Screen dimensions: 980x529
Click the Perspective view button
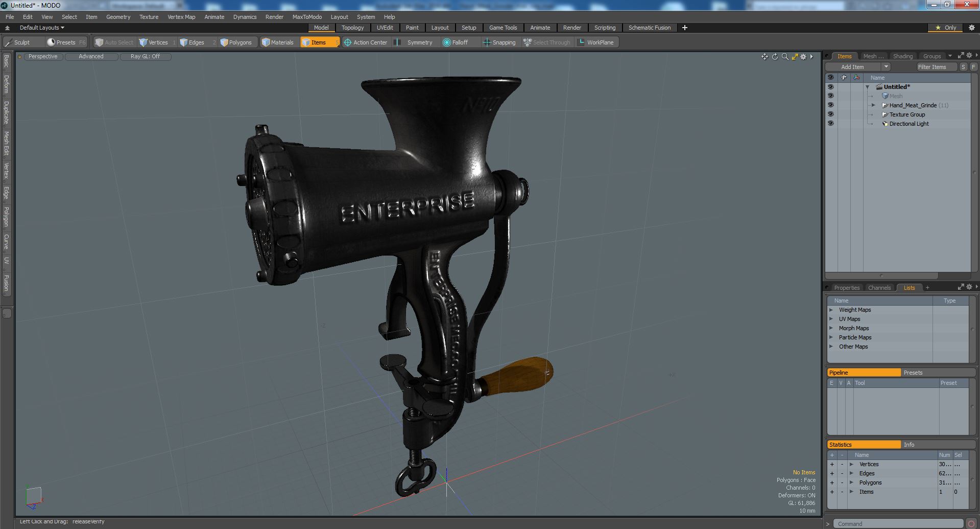(x=43, y=56)
